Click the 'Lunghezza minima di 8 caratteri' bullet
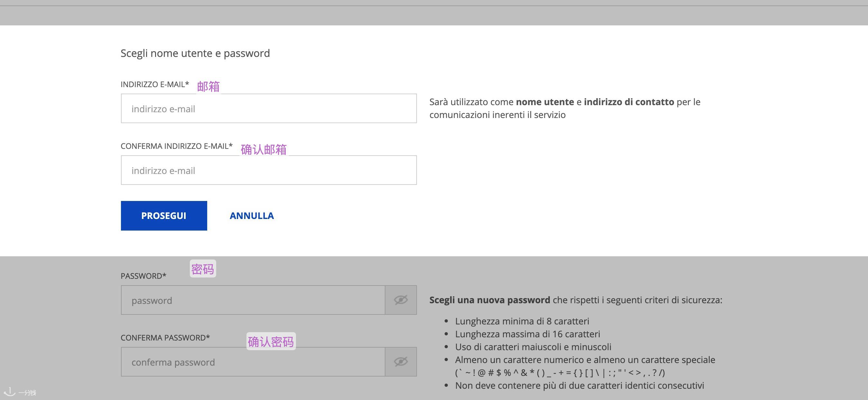The image size is (868, 400). click(x=522, y=321)
